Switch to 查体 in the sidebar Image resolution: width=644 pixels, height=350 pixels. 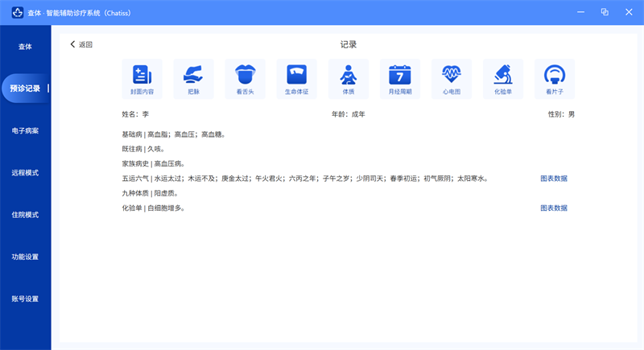point(25,47)
